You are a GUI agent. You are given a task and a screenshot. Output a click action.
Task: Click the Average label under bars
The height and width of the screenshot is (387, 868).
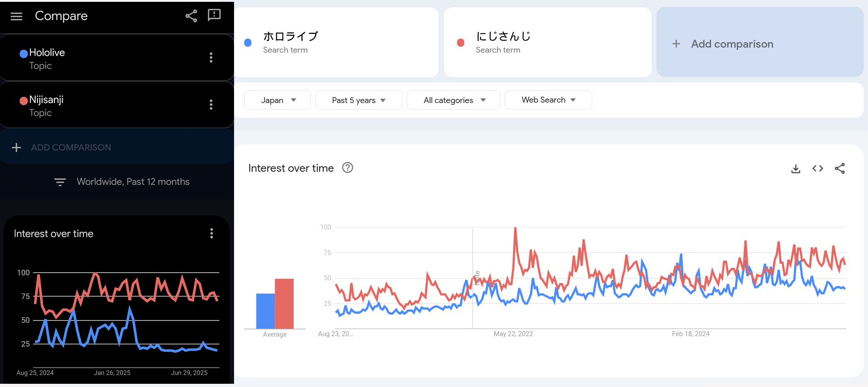[x=275, y=334]
